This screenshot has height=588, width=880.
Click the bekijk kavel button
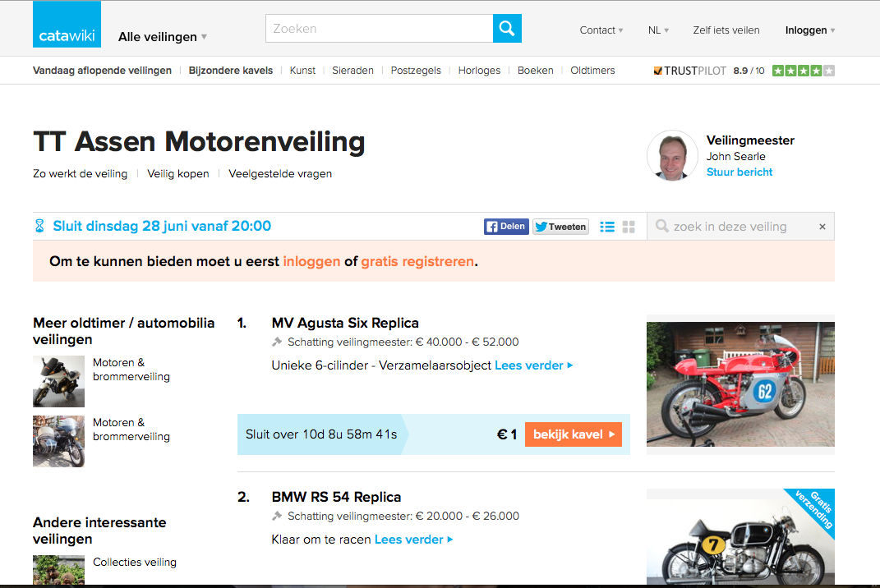point(573,434)
